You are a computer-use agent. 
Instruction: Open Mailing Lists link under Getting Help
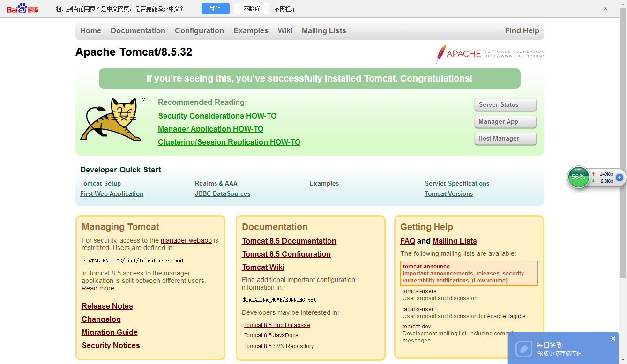455,241
